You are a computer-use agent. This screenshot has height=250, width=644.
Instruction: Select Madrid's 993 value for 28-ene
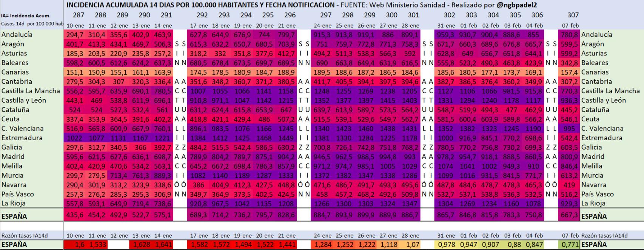tap(410, 156)
